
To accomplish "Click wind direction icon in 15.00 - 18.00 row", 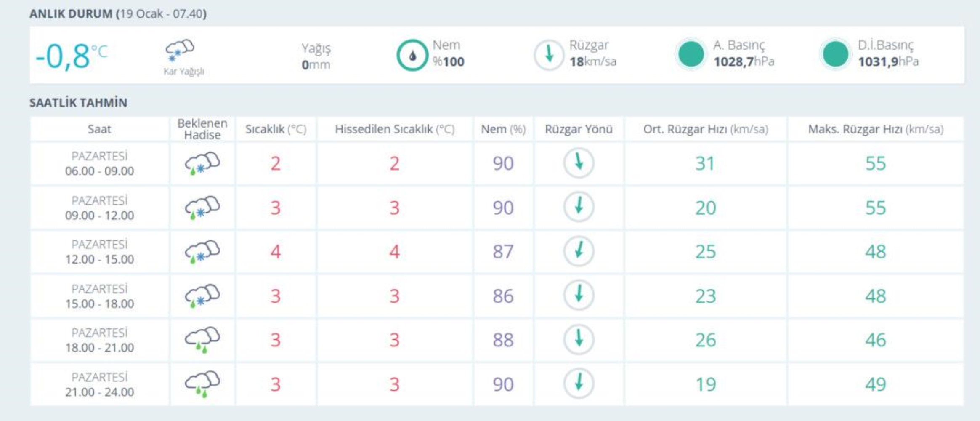I will click(579, 296).
